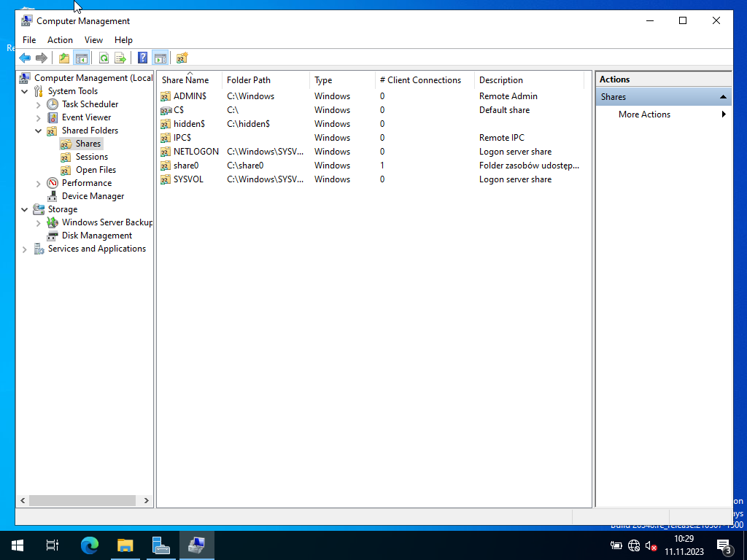Viewport: 747px width, 560px height.
Task: Select the share0 row in the shares list
Action: coord(186,166)
